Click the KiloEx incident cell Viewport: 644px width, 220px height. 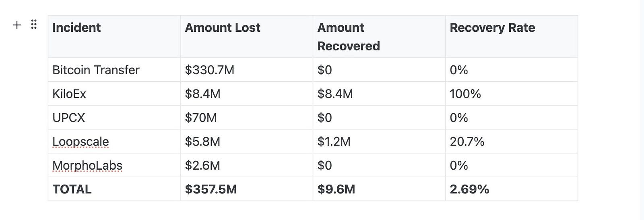114,93
